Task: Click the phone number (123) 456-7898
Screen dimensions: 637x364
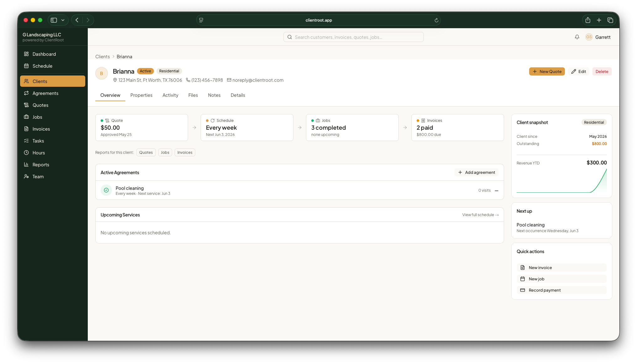Action: (x=207, y=80)
